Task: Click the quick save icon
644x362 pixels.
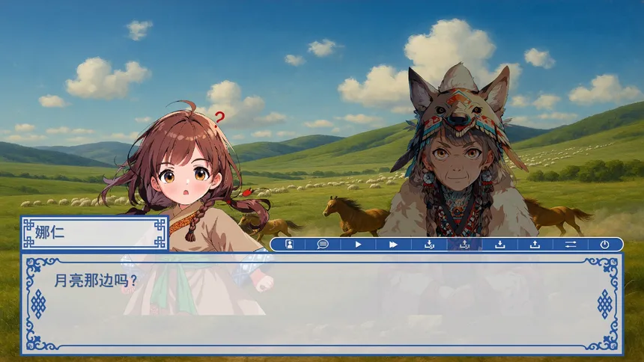Action: pos(429,245)
